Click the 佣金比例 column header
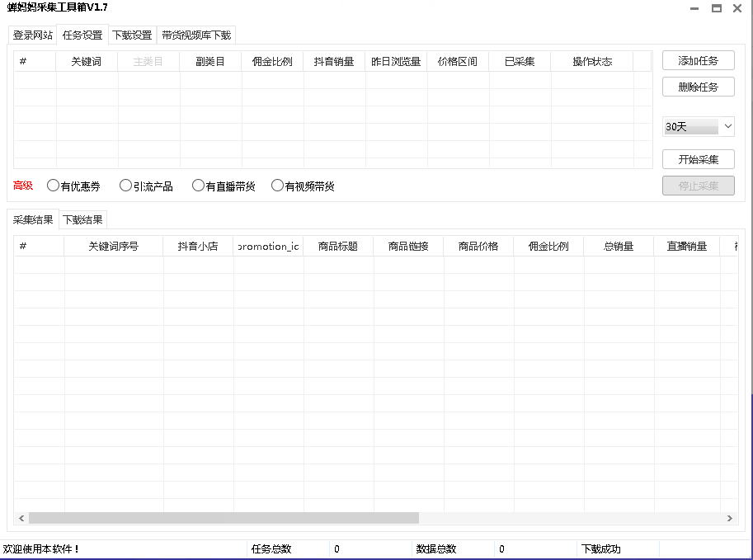This screenshot has width=753, height=560. pos(271,60)
